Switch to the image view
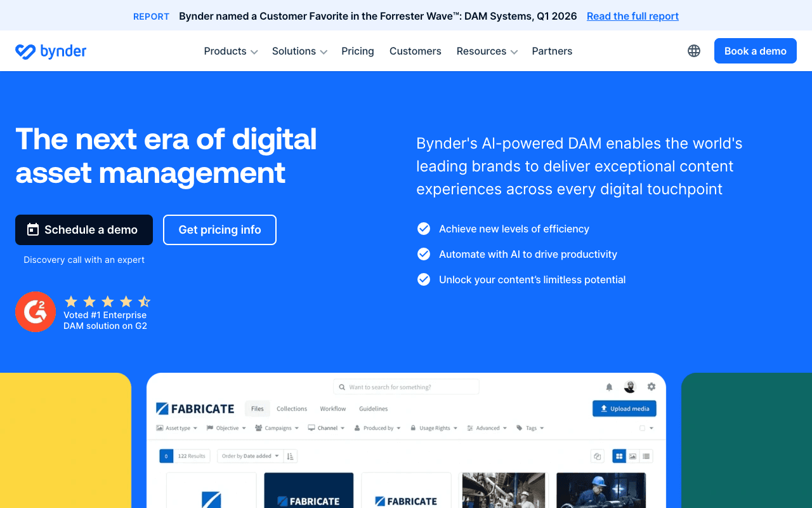The width and height of the screenshot is (812, 508). (x=632, y=456)
